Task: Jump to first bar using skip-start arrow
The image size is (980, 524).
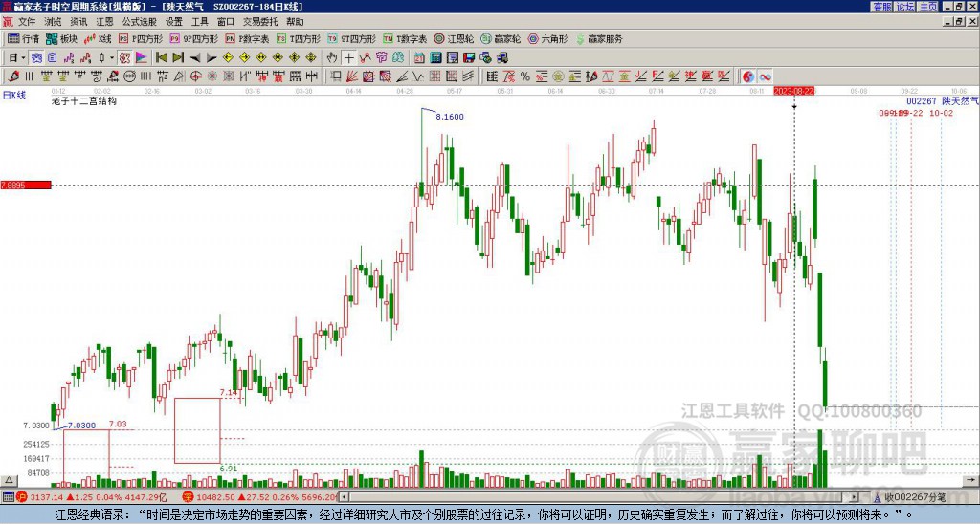Action: [x=161, y=58]
